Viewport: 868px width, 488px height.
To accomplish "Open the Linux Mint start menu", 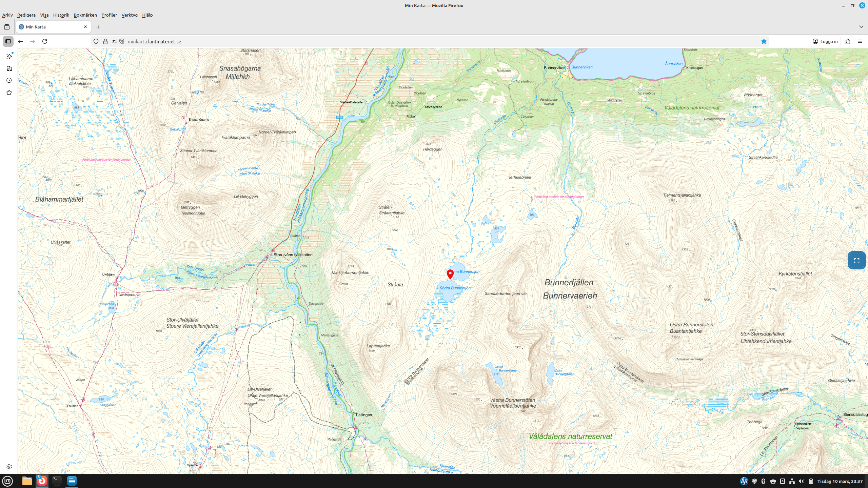I will point(7,481).
